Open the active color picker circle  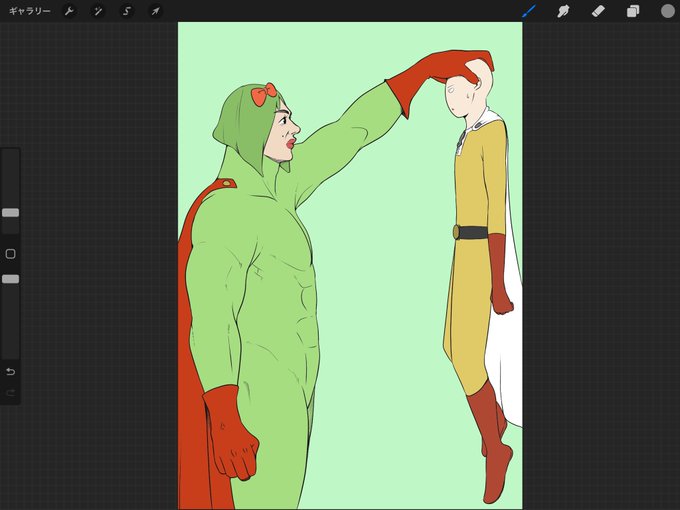[667, 11]
